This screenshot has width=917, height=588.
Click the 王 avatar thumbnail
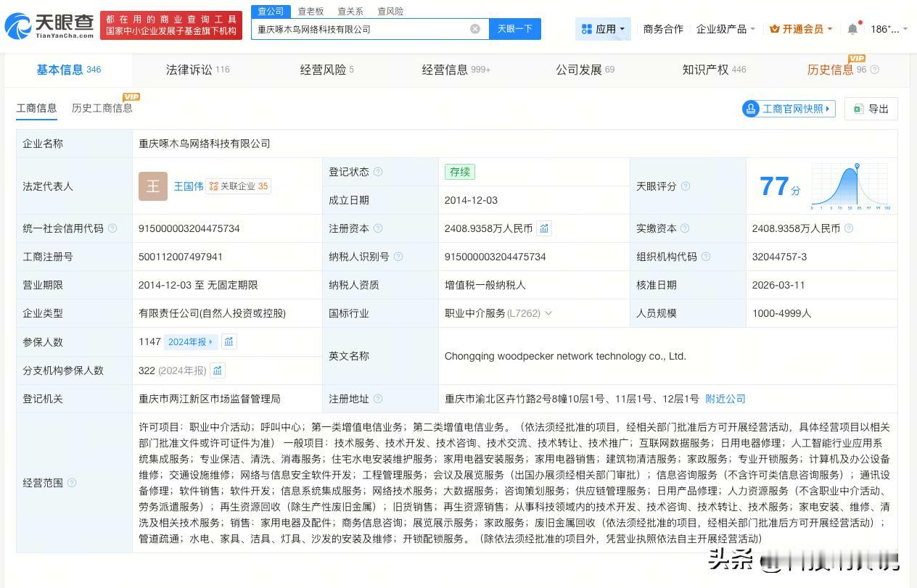click(153, 186)
